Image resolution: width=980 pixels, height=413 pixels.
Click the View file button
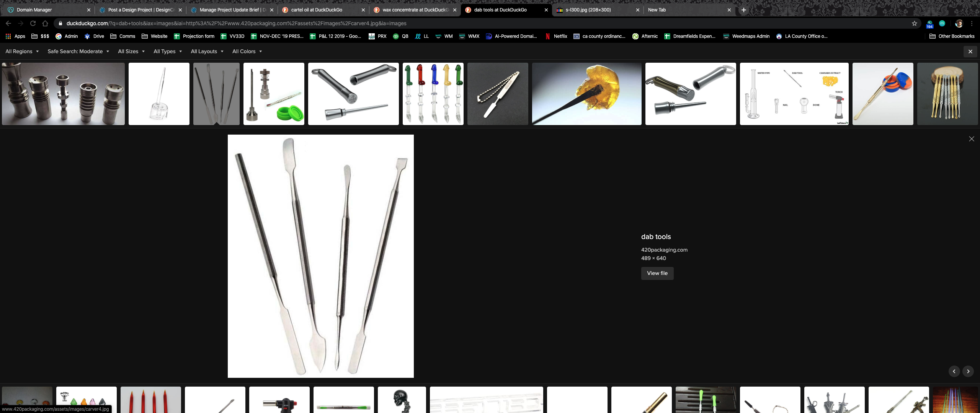657,273
